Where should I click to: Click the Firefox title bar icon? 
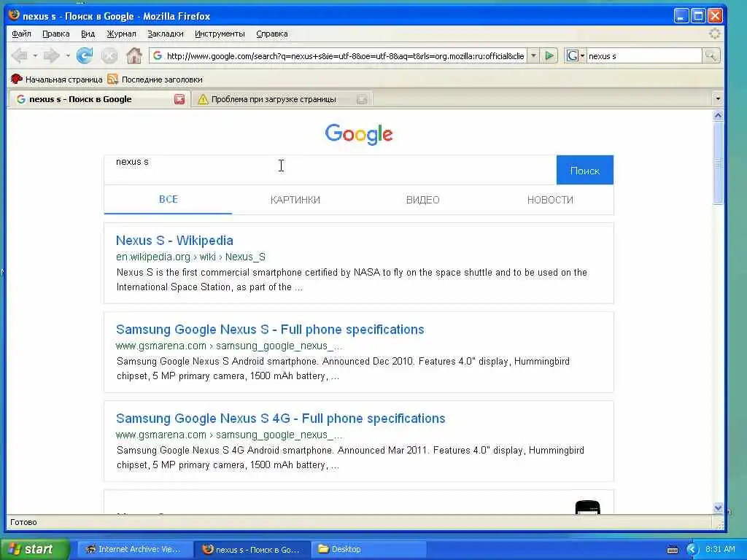[x=14, y=15]
